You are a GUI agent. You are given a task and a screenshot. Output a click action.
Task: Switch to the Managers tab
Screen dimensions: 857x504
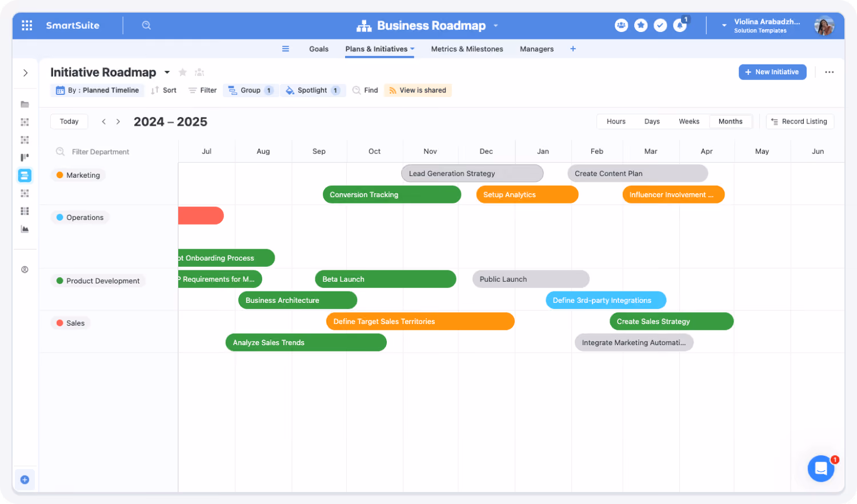(x=536, y=49)
